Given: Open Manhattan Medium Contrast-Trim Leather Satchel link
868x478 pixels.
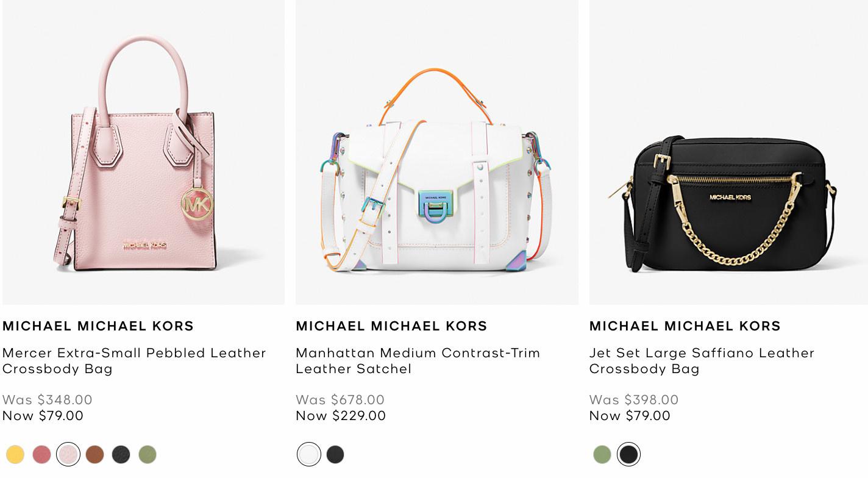Looking at the screenshot, I should click(418, 361).
